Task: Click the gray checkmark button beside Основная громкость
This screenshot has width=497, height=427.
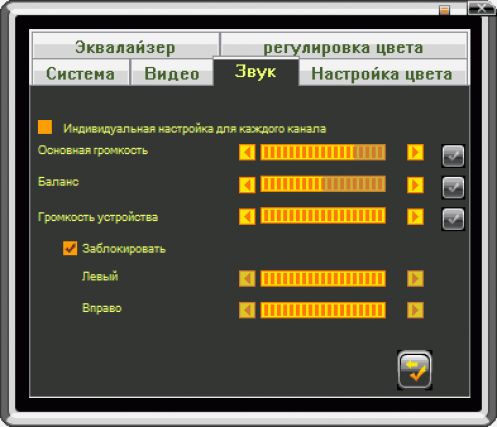Action: pos(453,156)
